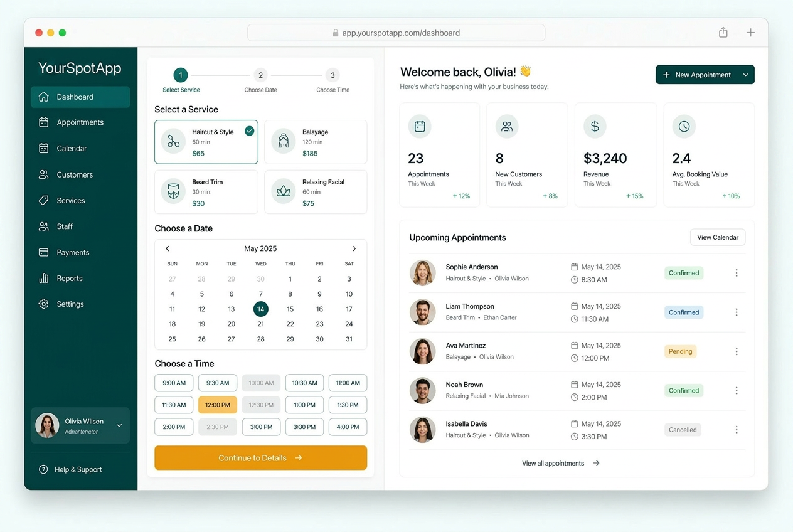The width and height of the screenshot is (793, 532).
Task: Open a new tab with plus icon
Action: [x=750, y=33]
